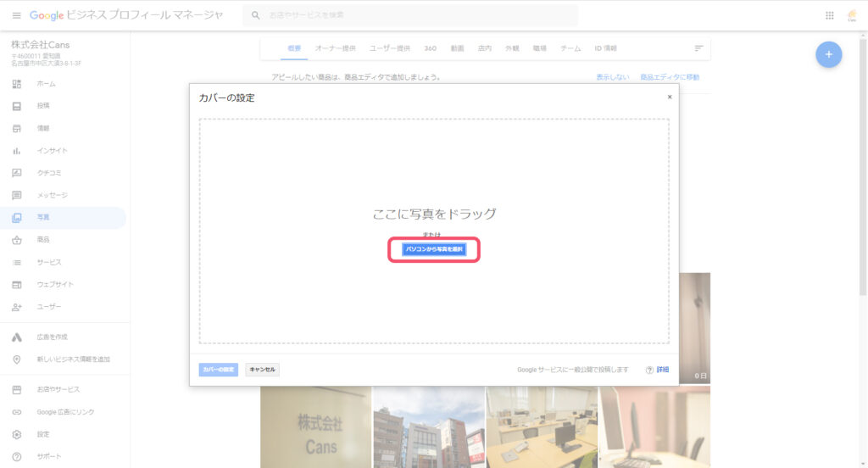Viewport: 868px width, 468px height.
Task: Click the 商品エディタに移動 link
Action: 670,77
